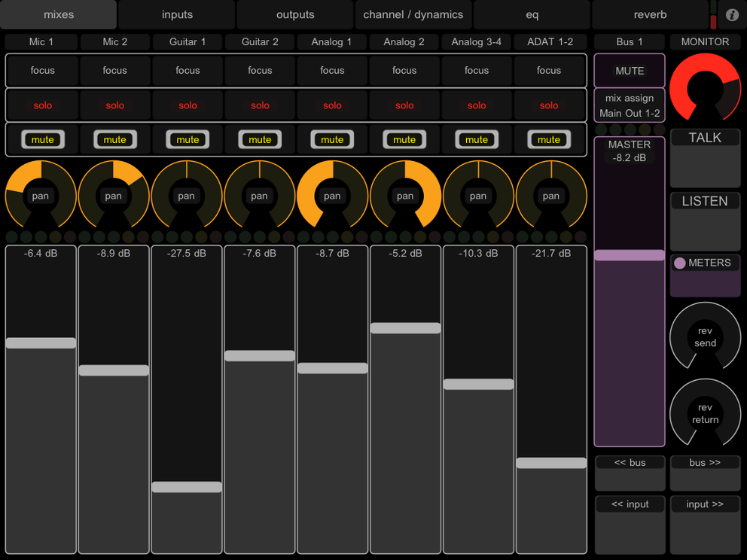Click the rev return knob
The image size is (747, 560).
pyautogui.click(x=705, y=412)
